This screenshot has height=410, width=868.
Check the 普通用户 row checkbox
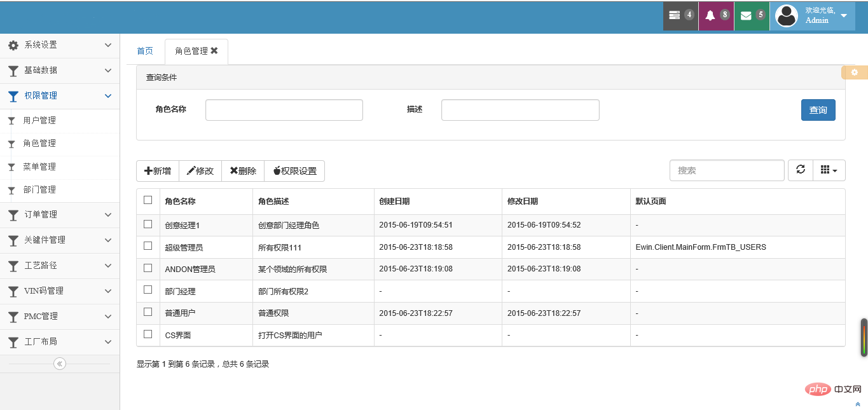pos(148,311)
